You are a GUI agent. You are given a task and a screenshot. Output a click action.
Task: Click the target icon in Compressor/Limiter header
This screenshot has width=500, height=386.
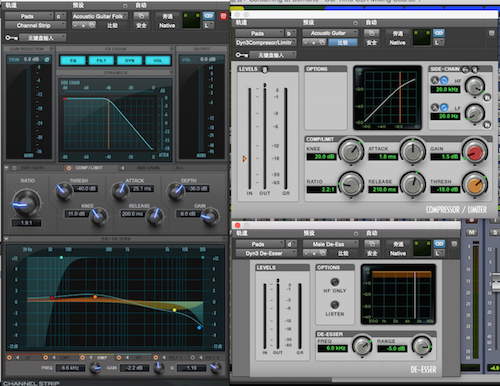click(491, 33)
